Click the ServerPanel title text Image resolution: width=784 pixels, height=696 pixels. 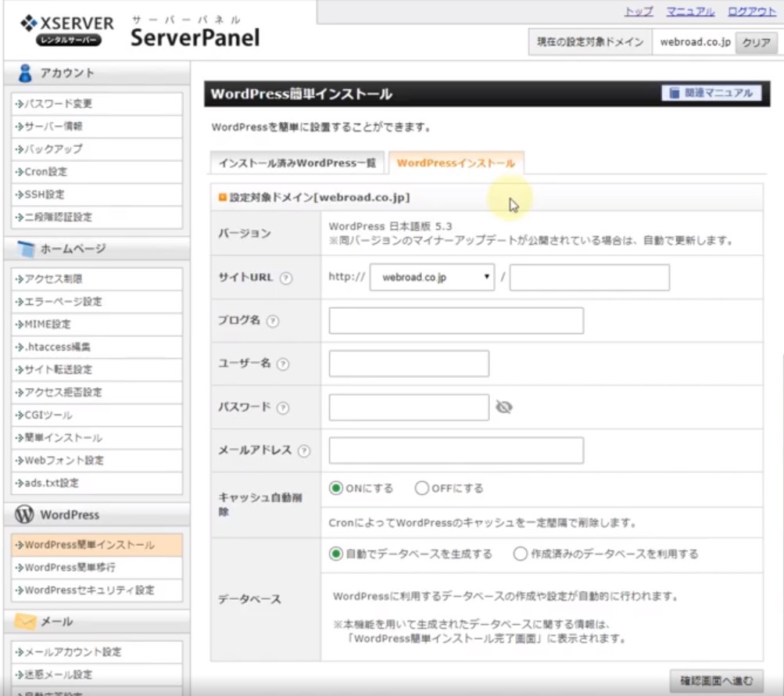(195, 38)
